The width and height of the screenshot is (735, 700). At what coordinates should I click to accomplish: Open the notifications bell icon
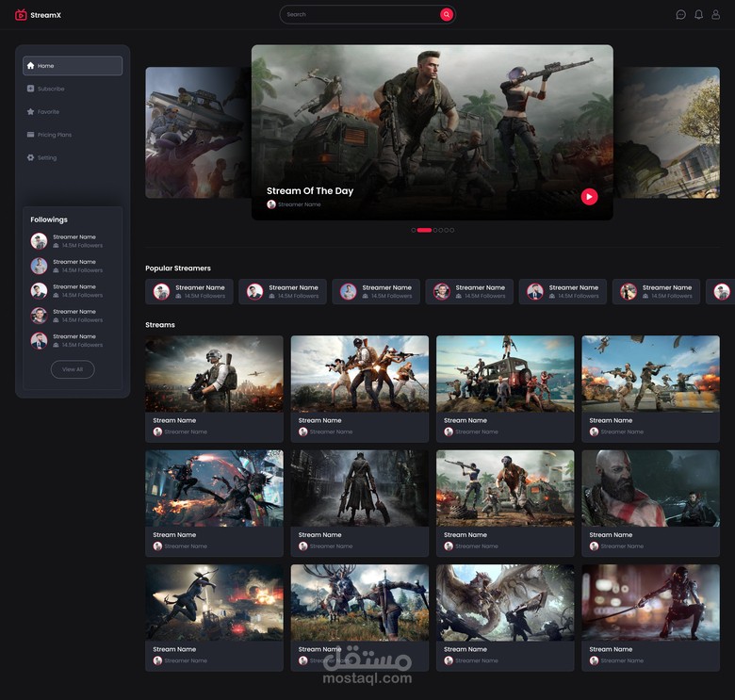click(x=698, y=15)
